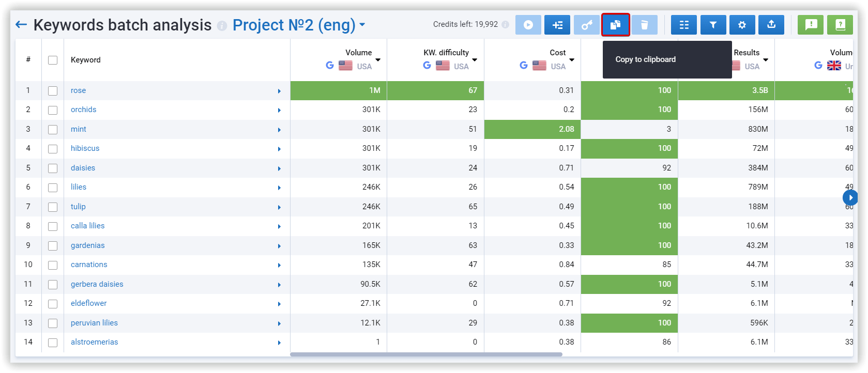Click the 596K results cell
Image resolution: width=868 pixels, height=373 pixels.
(x=726, y=323)
